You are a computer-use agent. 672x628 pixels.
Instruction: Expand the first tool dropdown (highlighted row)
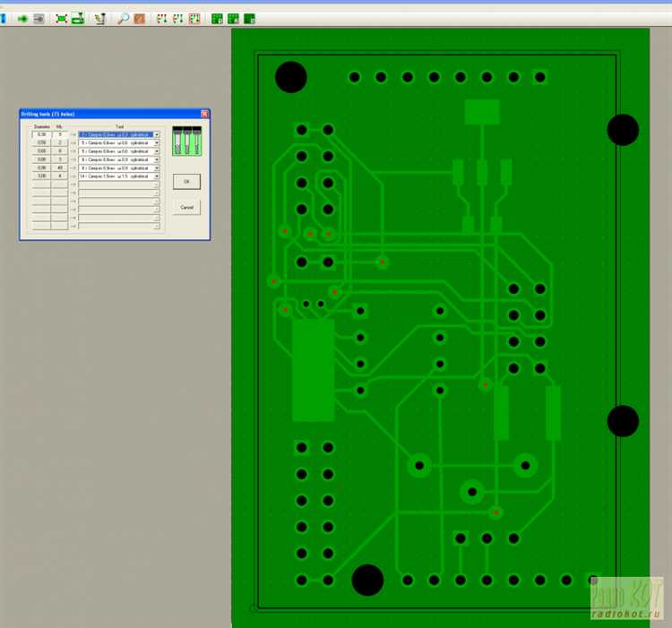coord(157,134)
